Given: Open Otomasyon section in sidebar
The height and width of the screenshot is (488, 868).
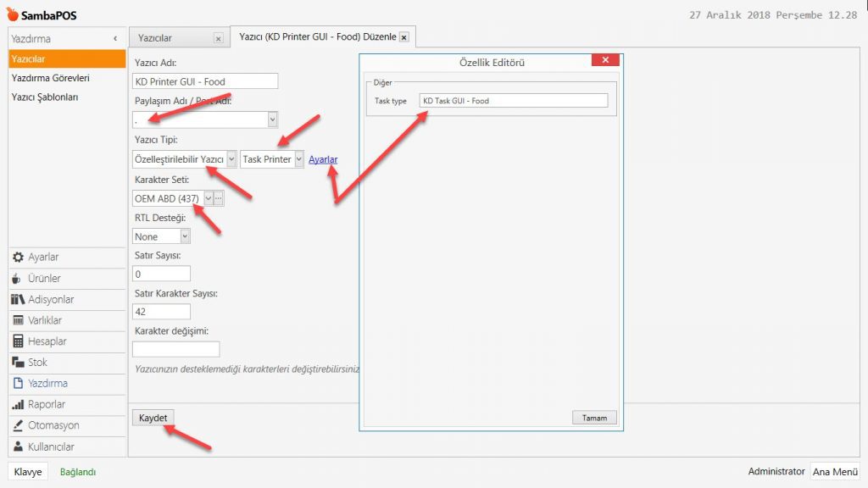Looking at the screenshot, I should point(53,425).
